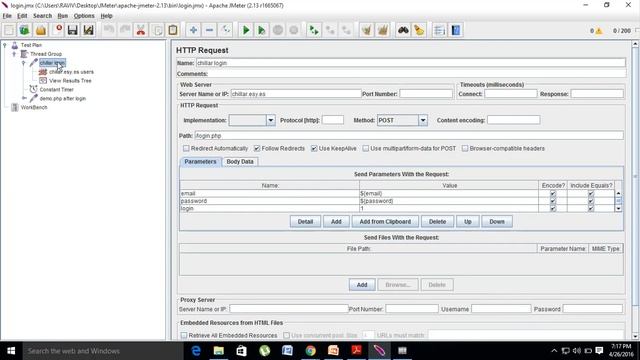Click the Remote Shutdown All icon
The width and height of the screenshot is (640, 360).
pyautogui.click(x=346, y=30)
